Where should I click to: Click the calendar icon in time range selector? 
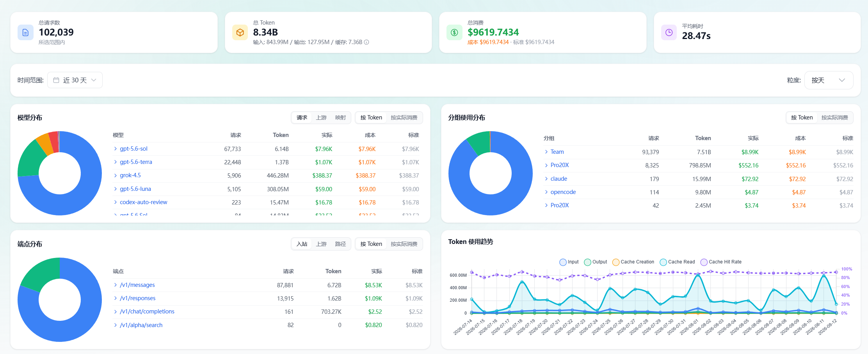[x=56, y=80]
